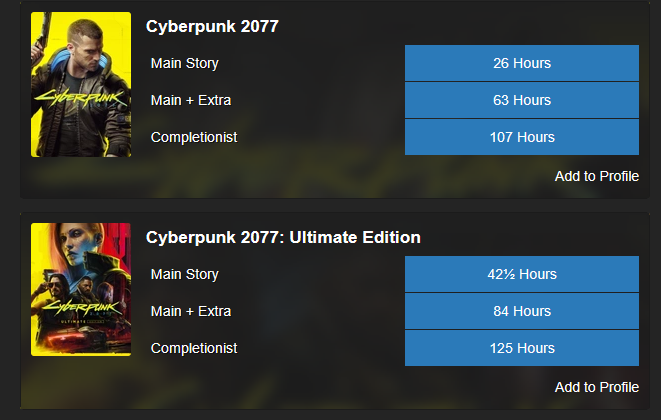Click Main + Extra label under Cyberpunk 2077
The width and height of the screenshot is (661, 420).
[x=190, y=100]
